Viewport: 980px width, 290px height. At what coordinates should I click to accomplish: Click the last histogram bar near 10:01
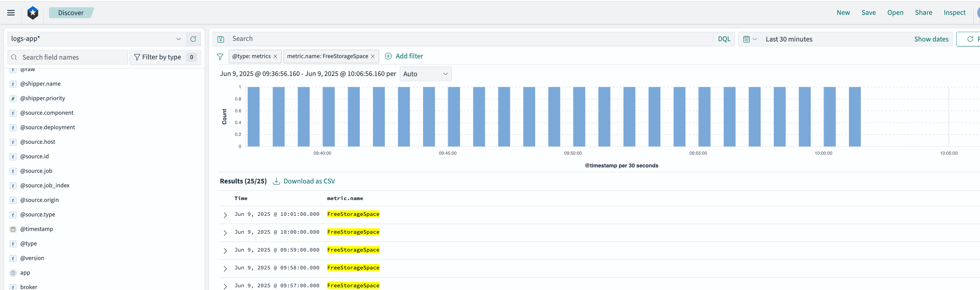[x=854, y=117]
